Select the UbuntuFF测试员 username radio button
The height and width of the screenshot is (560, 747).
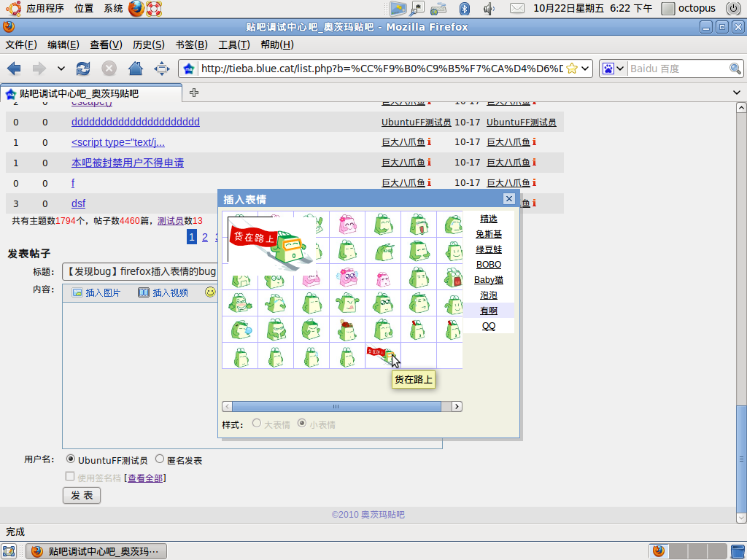click(x=71, y=460)
